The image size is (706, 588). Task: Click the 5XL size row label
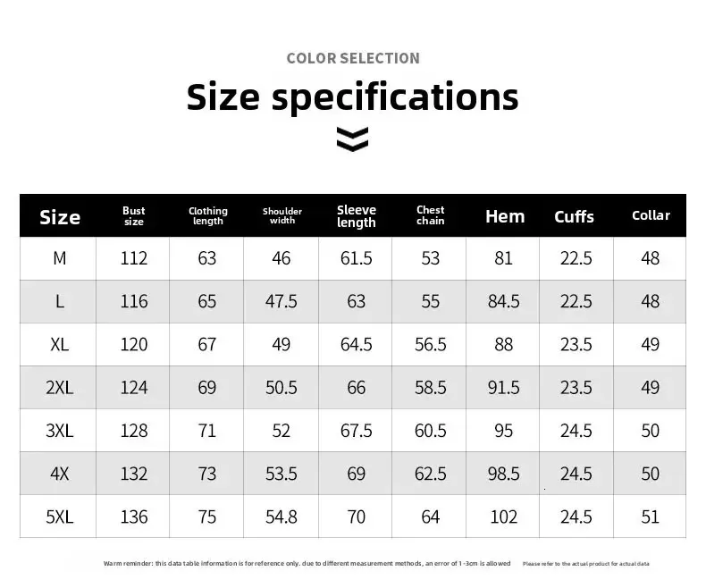60,517
